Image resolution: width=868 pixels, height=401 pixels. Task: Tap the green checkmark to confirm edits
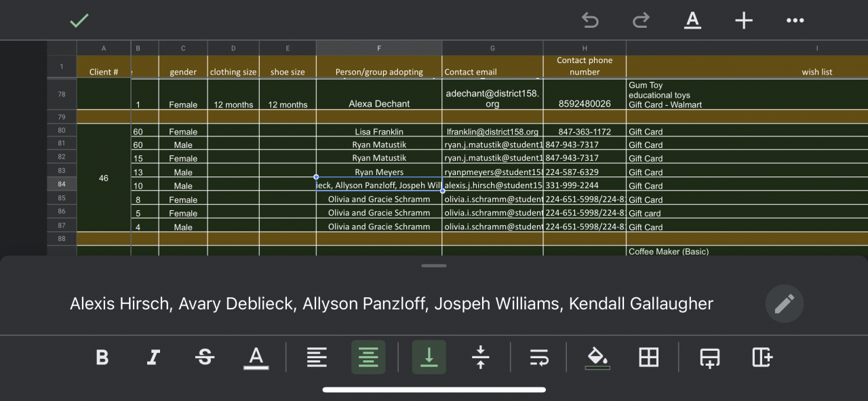pyautogui.click(x=79, y=20)
